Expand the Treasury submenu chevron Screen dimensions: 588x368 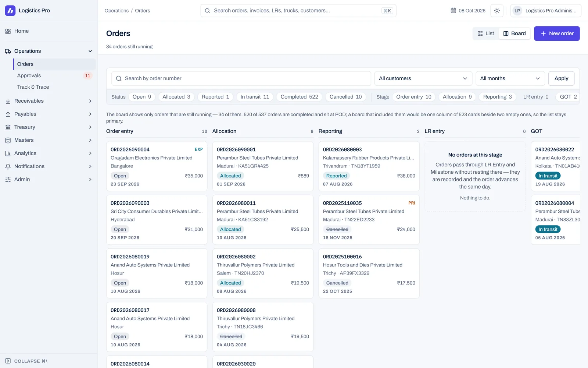coord(90,127)
